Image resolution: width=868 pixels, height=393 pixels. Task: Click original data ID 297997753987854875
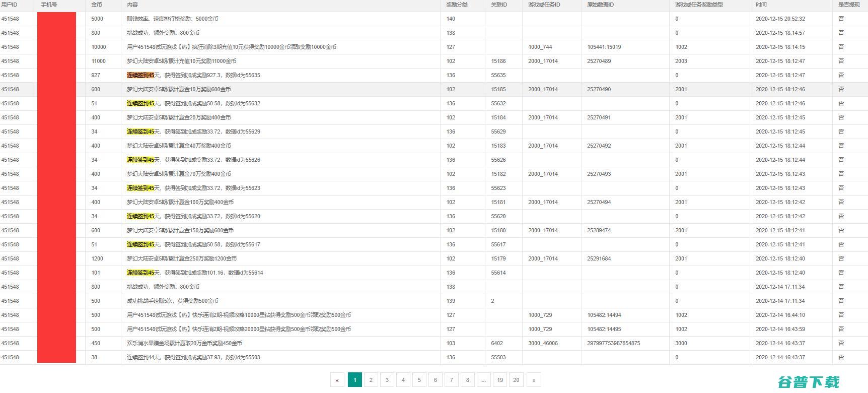[x=614, y=343]
